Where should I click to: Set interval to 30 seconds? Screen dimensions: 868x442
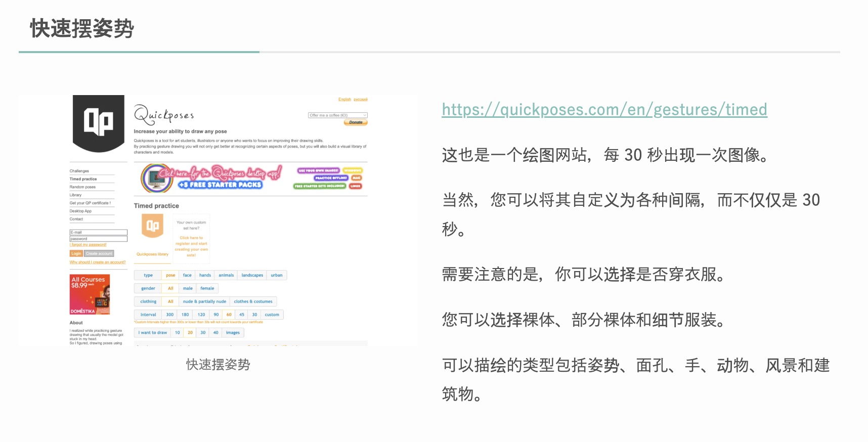(x=254, y=315)
